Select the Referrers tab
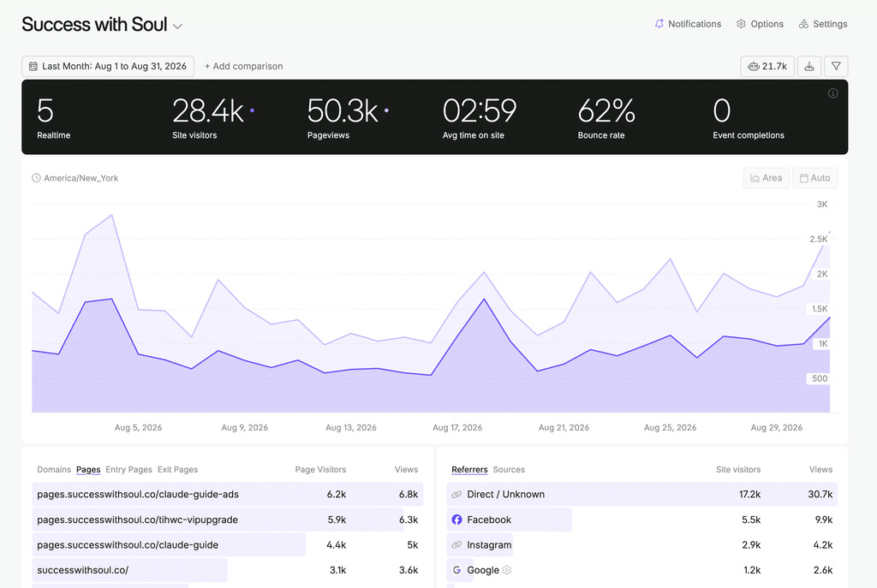Viewport: 877px width, 588px height. (469, 470)
